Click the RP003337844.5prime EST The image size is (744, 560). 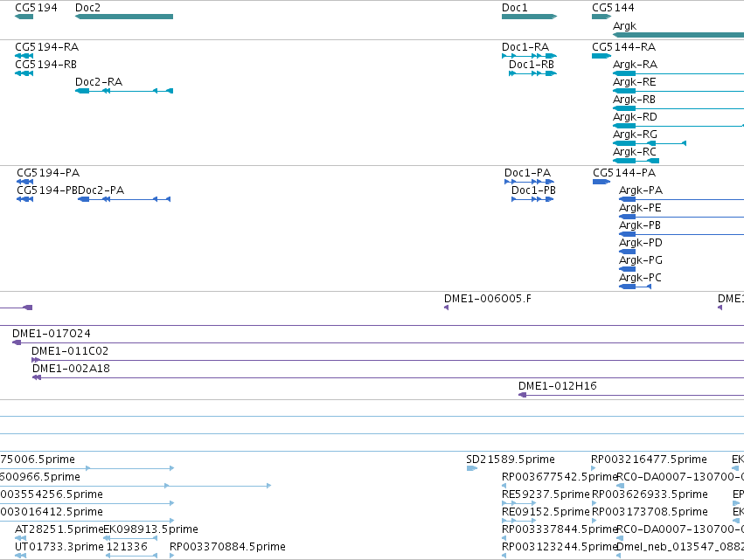pyautogui.click(x=504, y=538)
